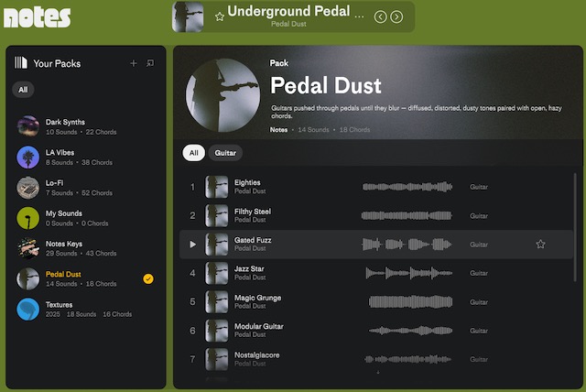
Task: Click the Guitar tag on Jazz Star
Action: (x=479, y=273)
